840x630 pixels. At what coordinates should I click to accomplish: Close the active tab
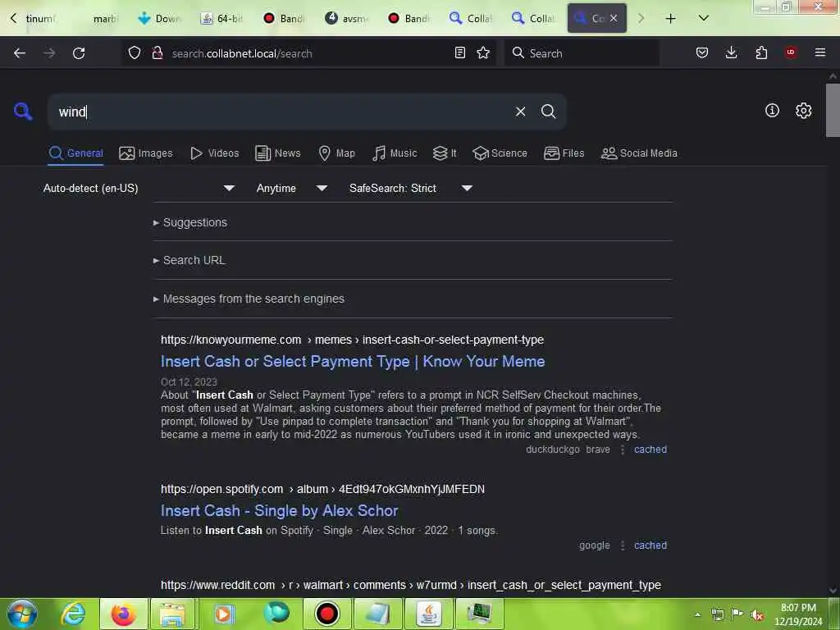click(x=614, y=18)
